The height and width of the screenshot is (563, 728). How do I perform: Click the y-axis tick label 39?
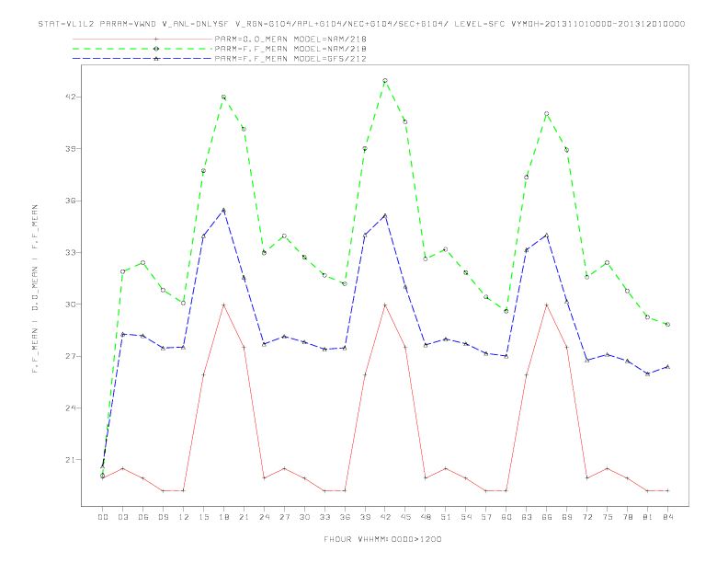71,149
